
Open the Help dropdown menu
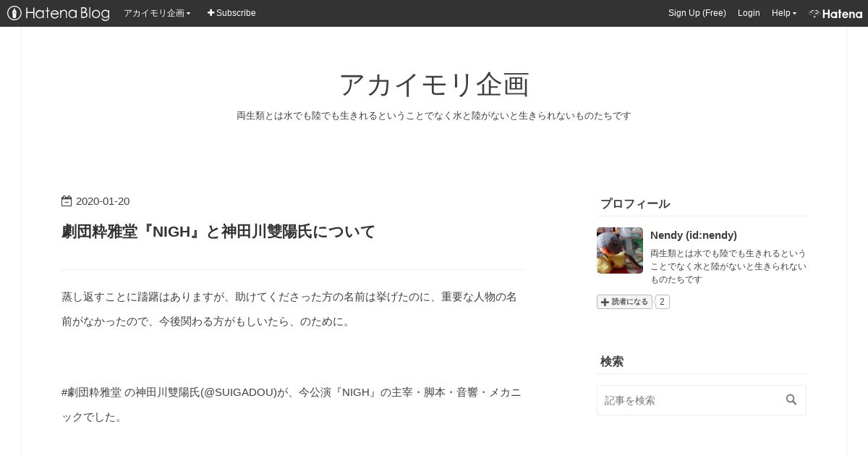[x=783, y=13]
